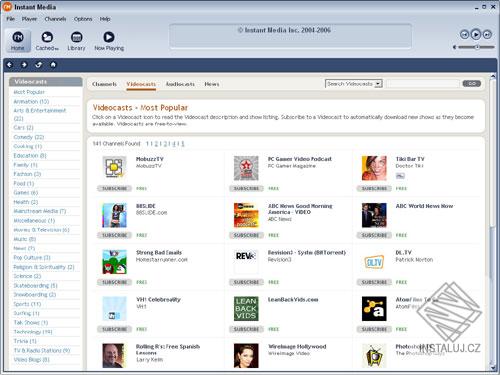The height and width of the screenshot is (375, 500).
Task: Select the Most Popular category
Action: (x=29, y=92)
